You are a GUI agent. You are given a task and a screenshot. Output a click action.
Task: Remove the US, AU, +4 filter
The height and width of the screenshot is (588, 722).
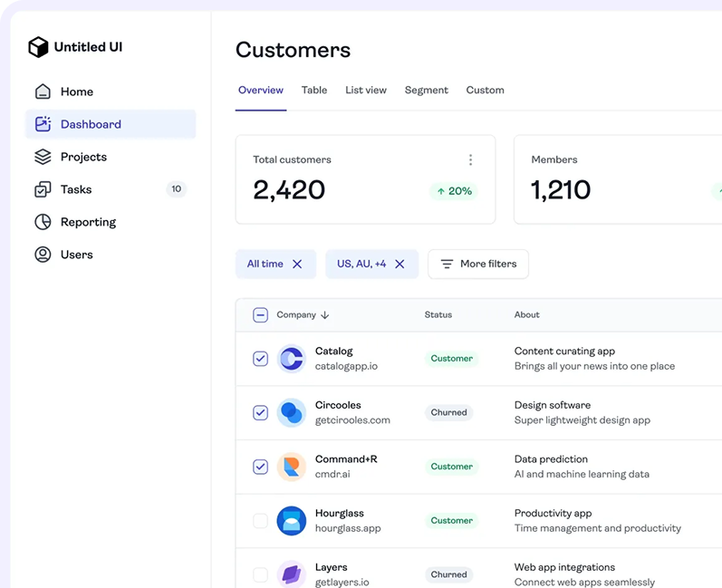400,264
